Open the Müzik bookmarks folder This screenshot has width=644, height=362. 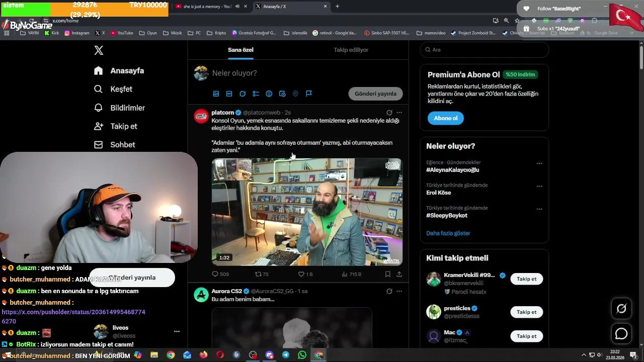pos(173,33)
